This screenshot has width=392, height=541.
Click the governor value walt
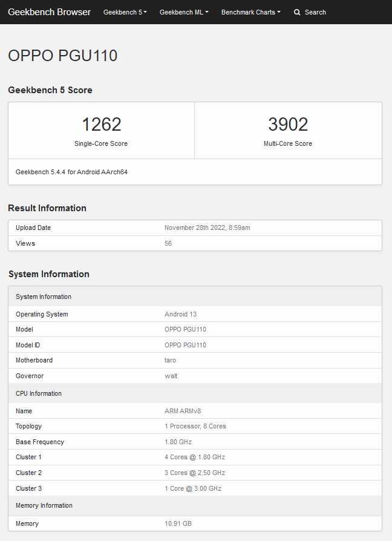point(171,376)
